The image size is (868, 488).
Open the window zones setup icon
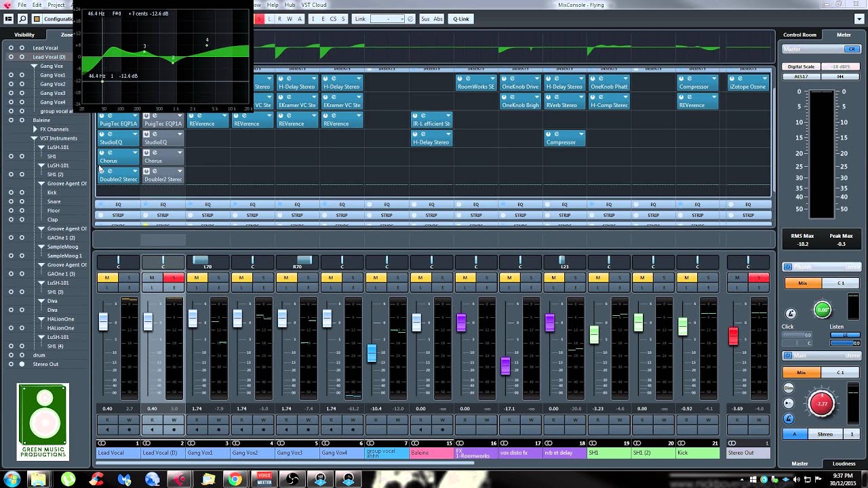pyautogui.click(x=9, y=19)
